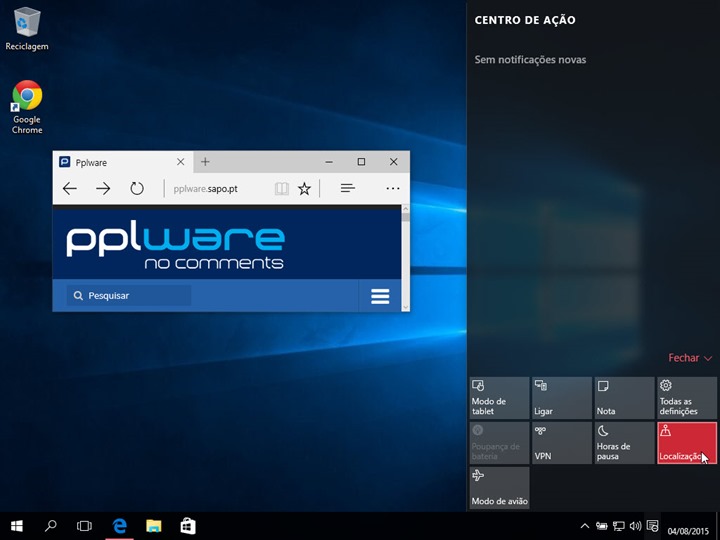Close the Pplware tab

[180, 162]
